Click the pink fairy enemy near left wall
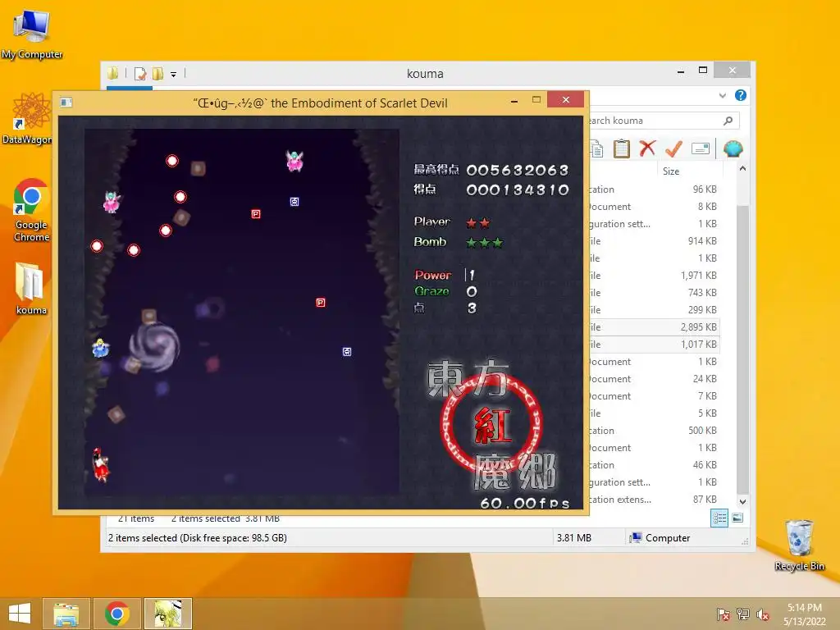The image size is (840, 630). coord(112,203)
